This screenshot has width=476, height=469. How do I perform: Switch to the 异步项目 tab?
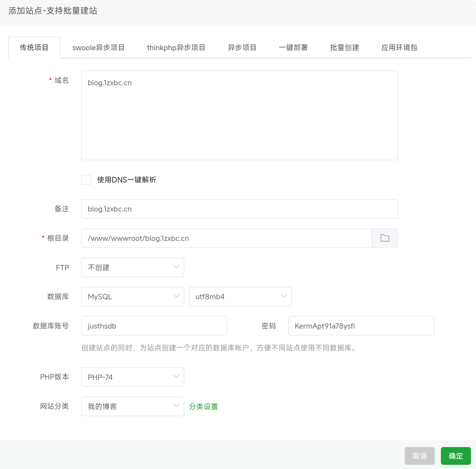pos(242,47)
